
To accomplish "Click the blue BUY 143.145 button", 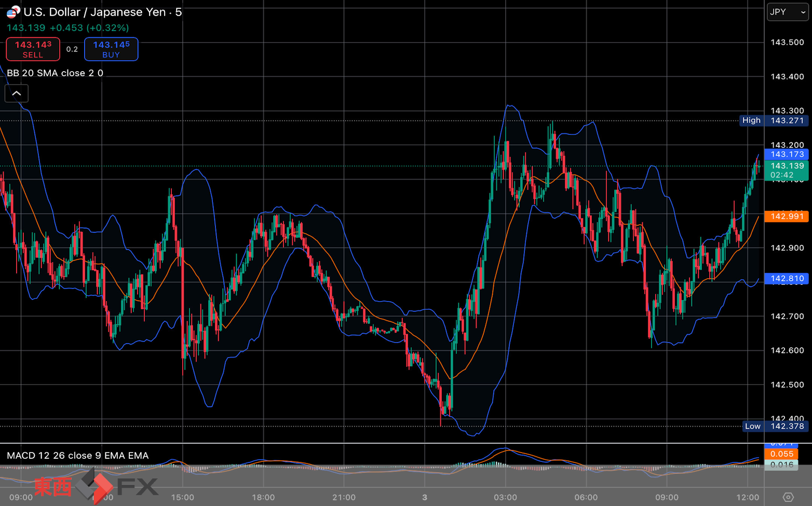I will (111, 49).
